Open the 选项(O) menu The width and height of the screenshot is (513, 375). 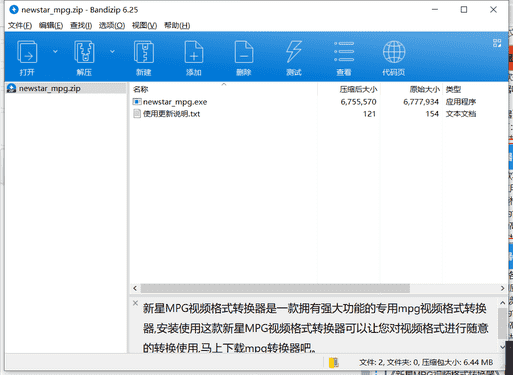112,25
